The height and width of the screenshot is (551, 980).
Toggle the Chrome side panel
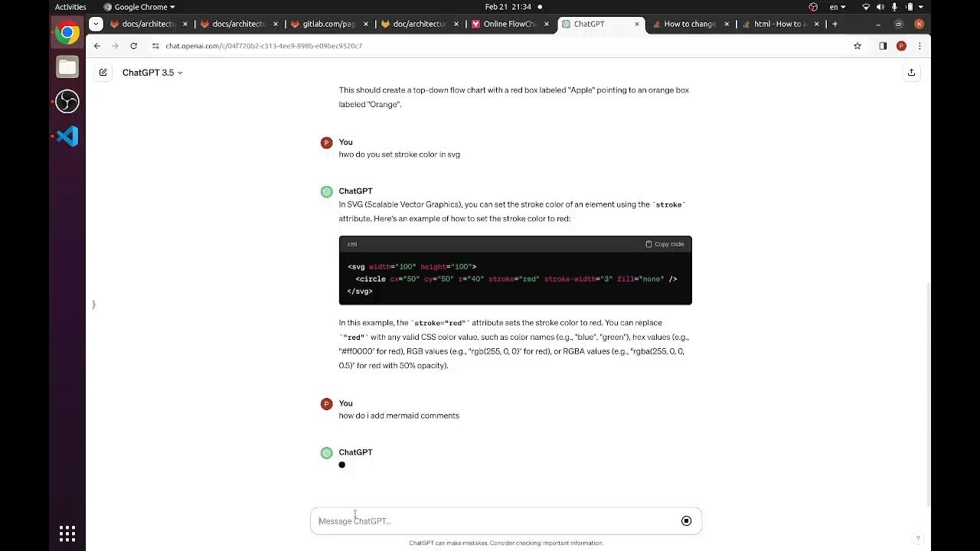(x=883, y=46)
